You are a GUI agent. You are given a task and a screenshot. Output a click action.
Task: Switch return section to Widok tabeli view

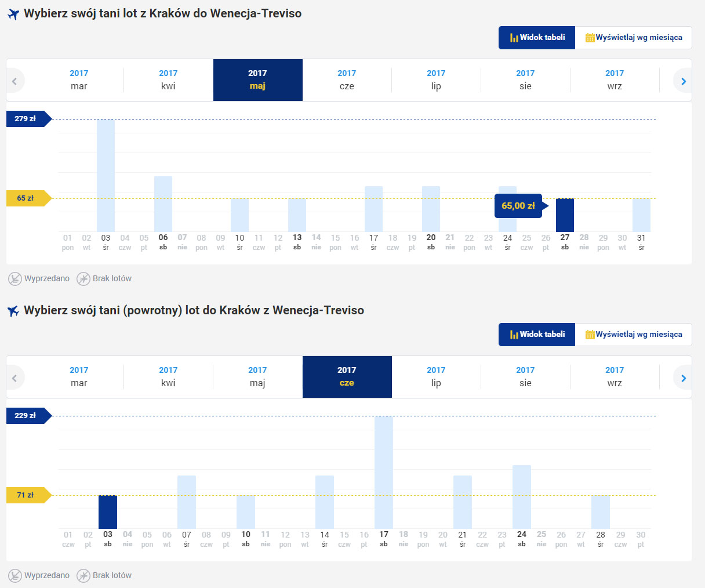tap(537, 335)
